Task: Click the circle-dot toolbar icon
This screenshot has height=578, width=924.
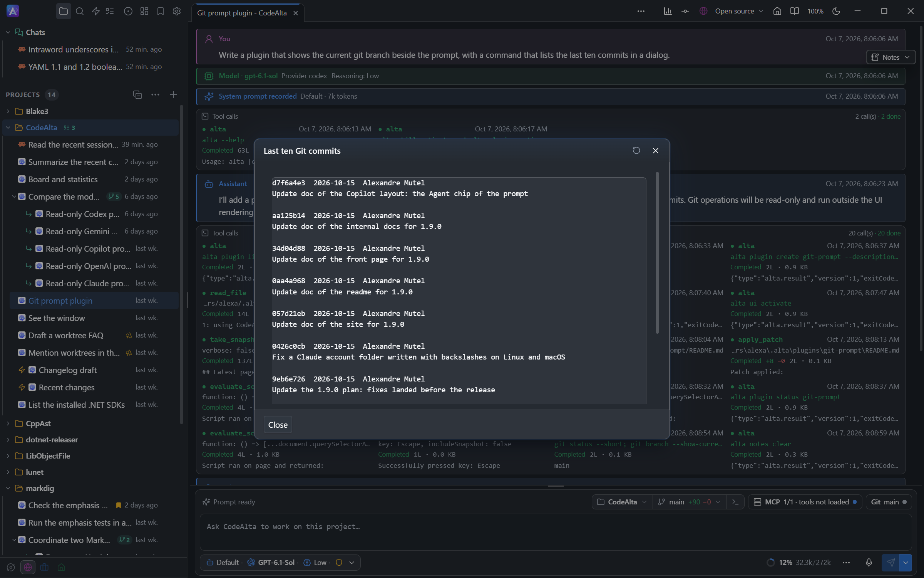Action: pyautogui.click(x=128, y=11)
